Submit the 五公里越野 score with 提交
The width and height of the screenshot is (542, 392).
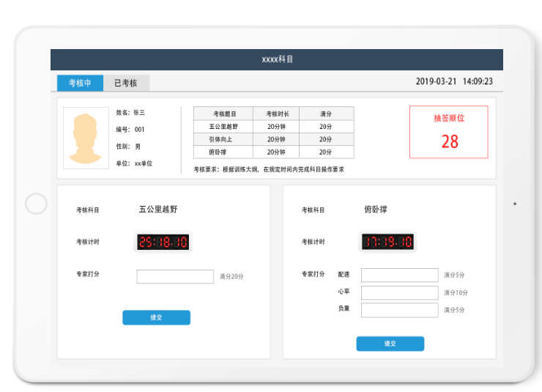(x=156, y=317)
